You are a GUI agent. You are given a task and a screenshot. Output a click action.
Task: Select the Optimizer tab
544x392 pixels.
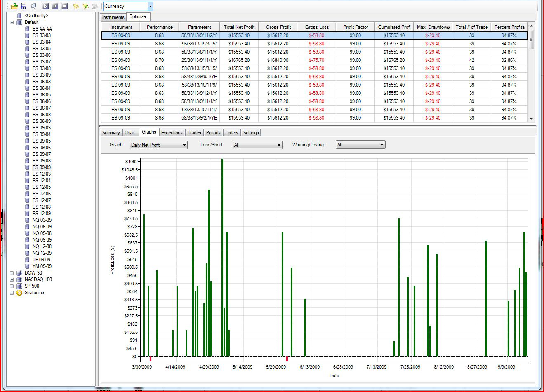pos(138,16)
